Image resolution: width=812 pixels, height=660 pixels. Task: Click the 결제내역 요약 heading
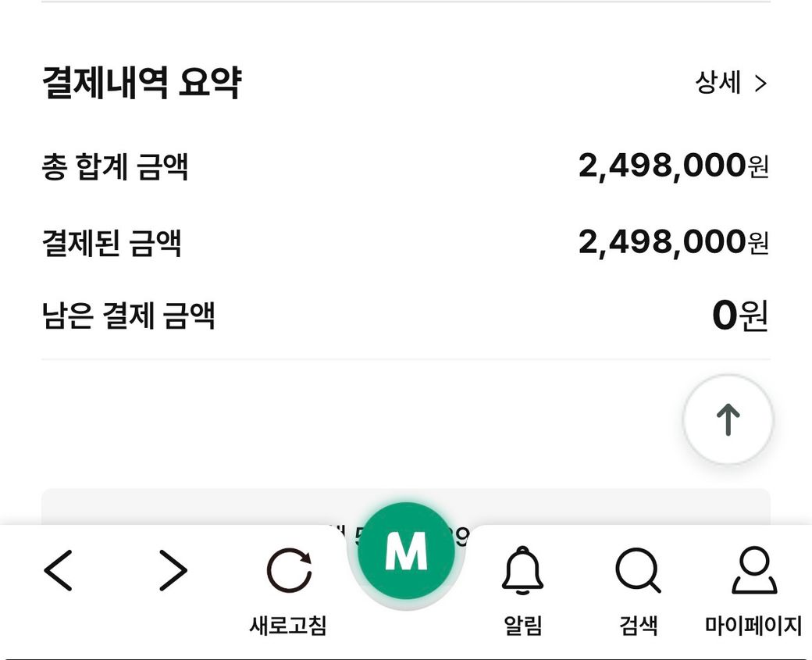pos(141,82)
